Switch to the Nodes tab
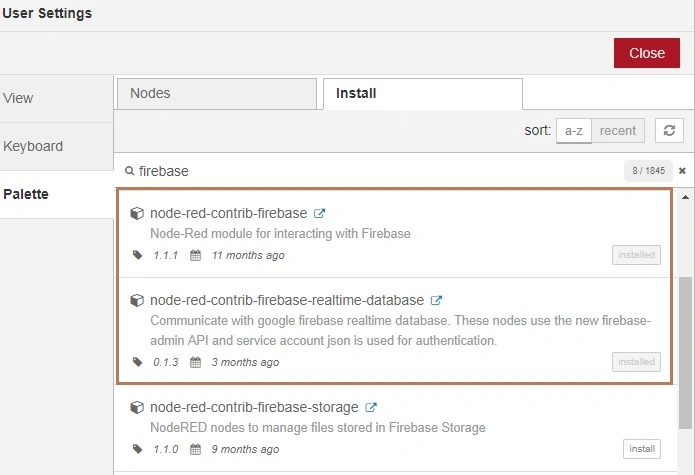The image size is (695, 475). tap(217, 93)
